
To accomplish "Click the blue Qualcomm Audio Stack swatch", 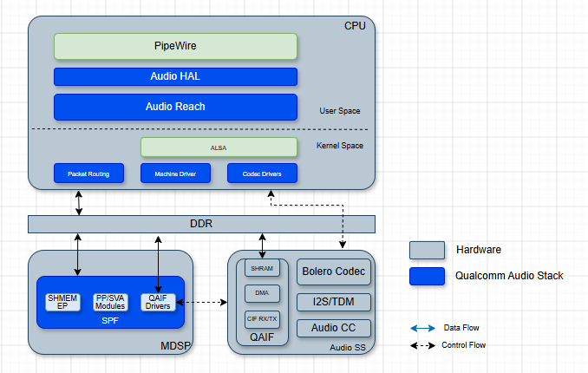I will 428,276.
